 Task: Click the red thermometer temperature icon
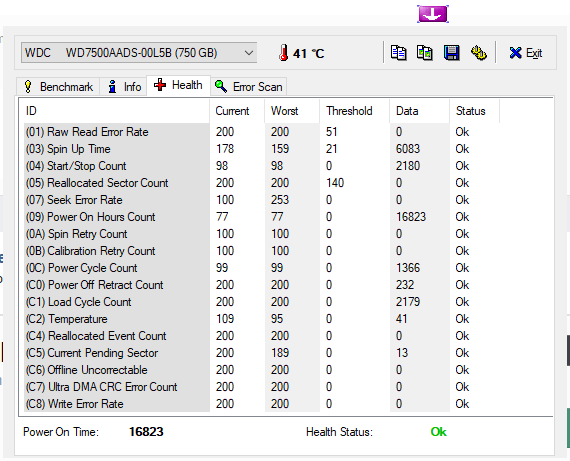[x=284, y=53]
